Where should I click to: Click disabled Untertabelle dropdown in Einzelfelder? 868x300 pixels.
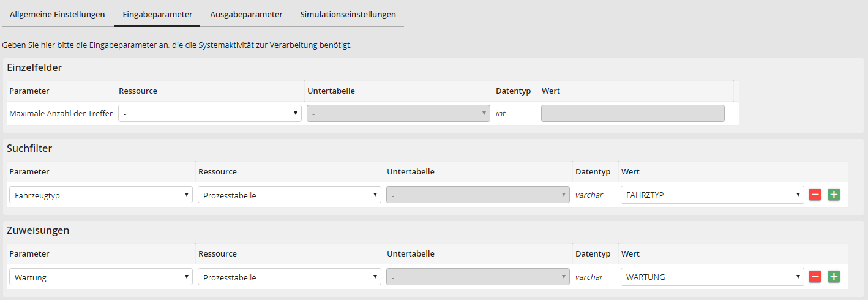[398, 113]
